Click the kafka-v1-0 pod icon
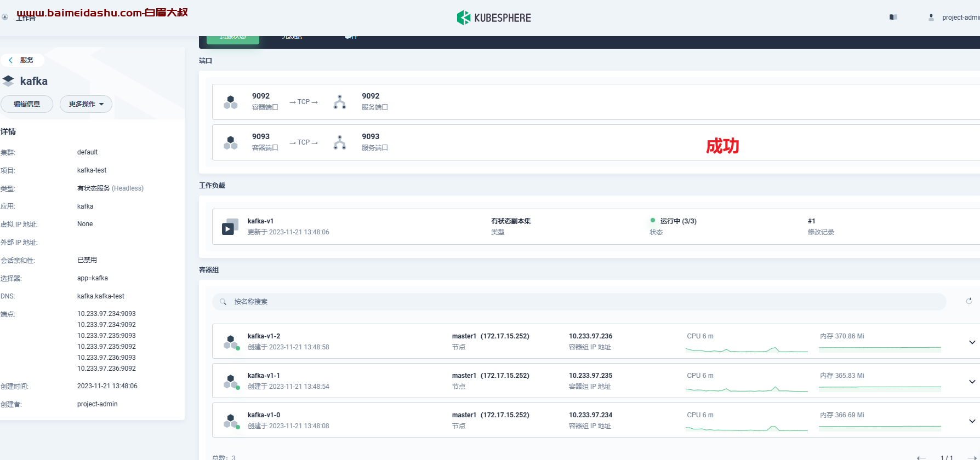The height and width of the screenshot is (460, 980). [x=231, y=421]
